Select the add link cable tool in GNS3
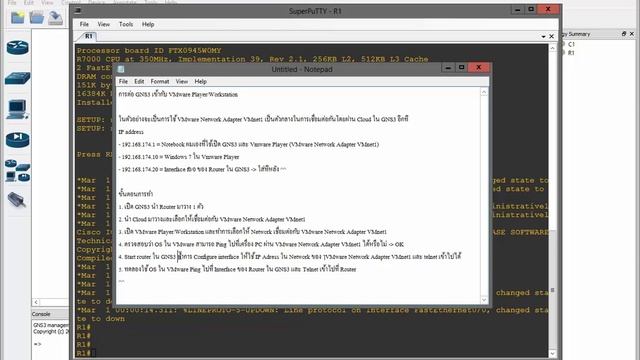This screenshot has width=640, height=360. click(17, 200)
